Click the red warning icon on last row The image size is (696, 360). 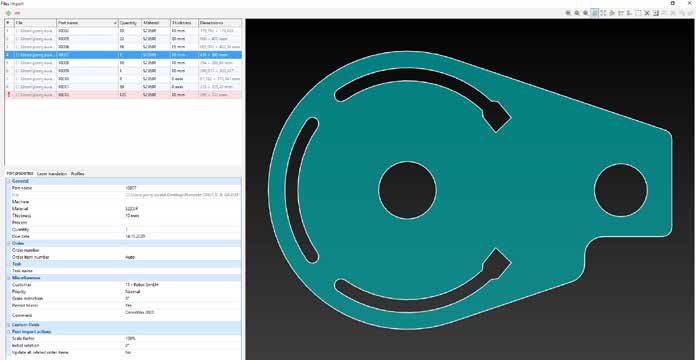[x=8, y=95]
